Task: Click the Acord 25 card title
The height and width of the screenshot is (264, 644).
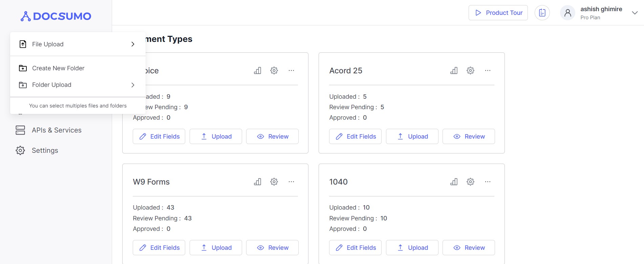Action: (346, 71)
